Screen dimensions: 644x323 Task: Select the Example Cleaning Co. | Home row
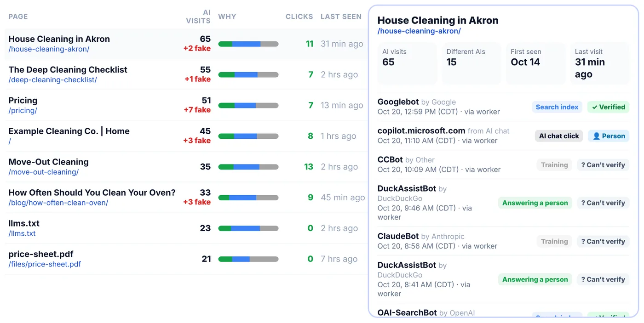click(186, 136)
